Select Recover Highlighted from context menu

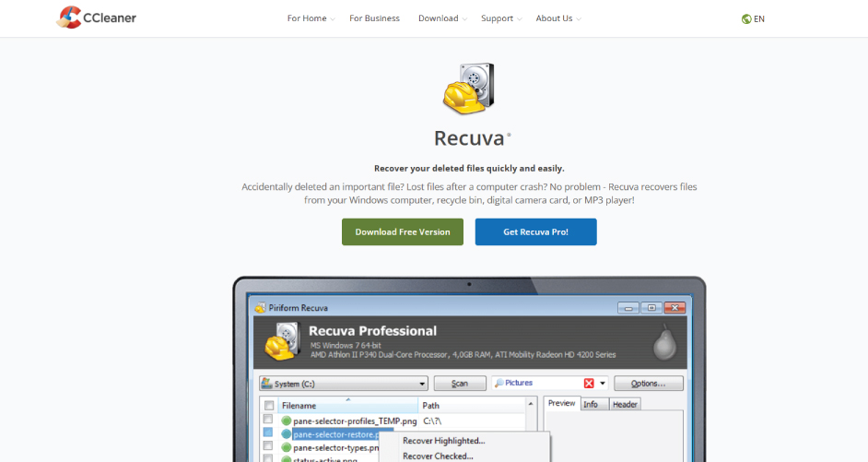(x=443, y=441)
